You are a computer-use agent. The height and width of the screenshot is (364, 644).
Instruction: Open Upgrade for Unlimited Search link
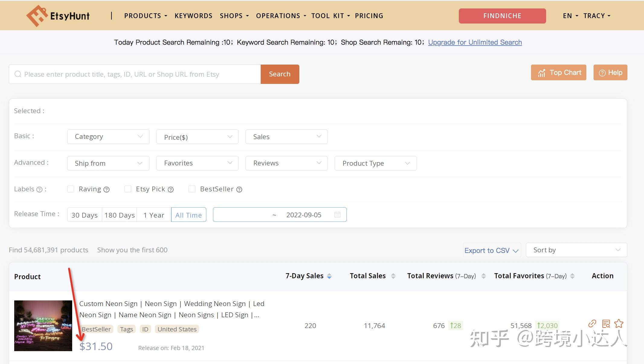(x=475, y=42)
